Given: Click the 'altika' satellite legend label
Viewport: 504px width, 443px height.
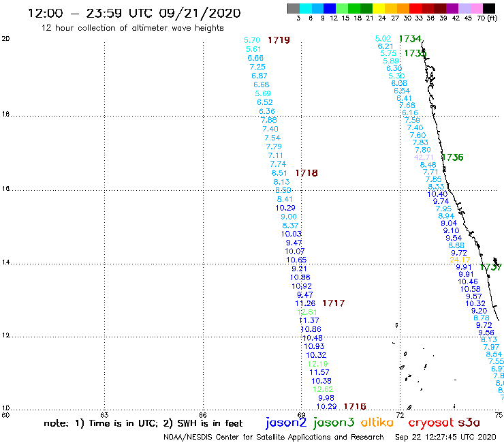Looking at the screenshot, I should tap(377, 423).
